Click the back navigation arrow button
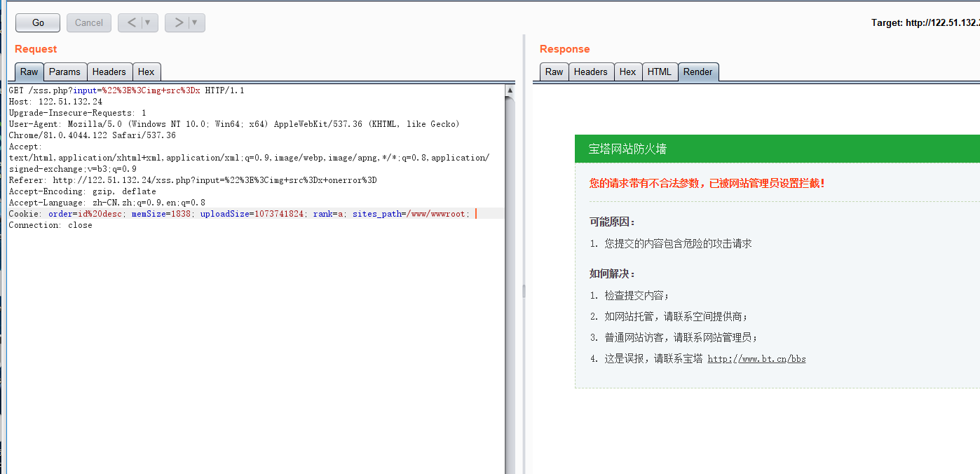 click(132, 22)
